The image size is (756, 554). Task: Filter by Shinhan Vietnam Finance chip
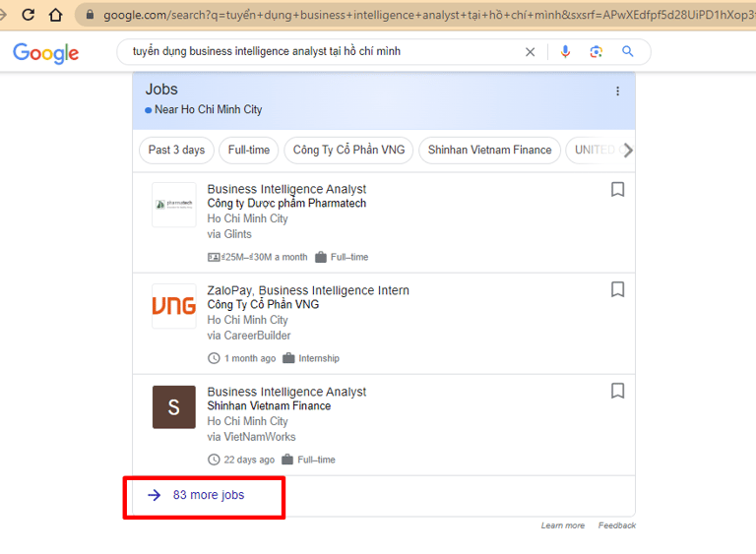pyautogui.click(x=490, y=150)
